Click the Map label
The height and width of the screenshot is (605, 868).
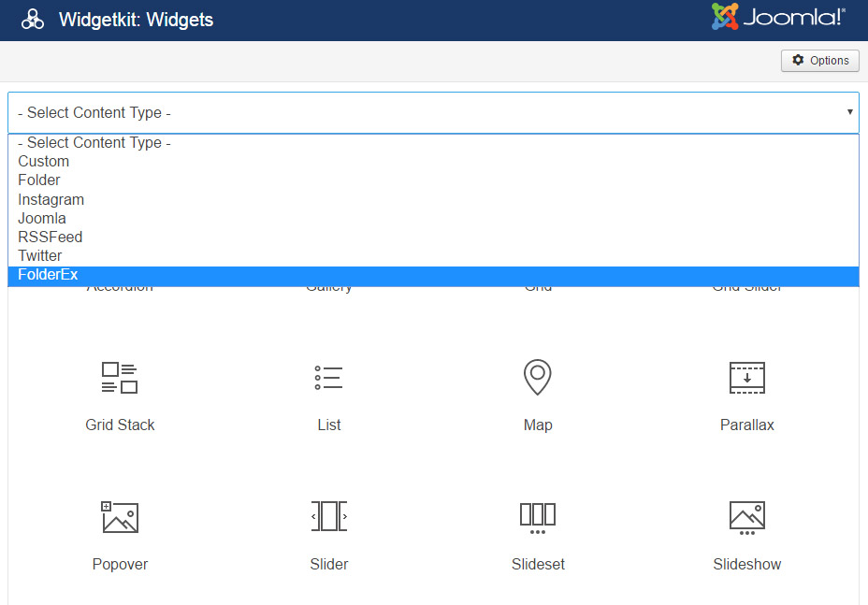(x=538, y=425)
